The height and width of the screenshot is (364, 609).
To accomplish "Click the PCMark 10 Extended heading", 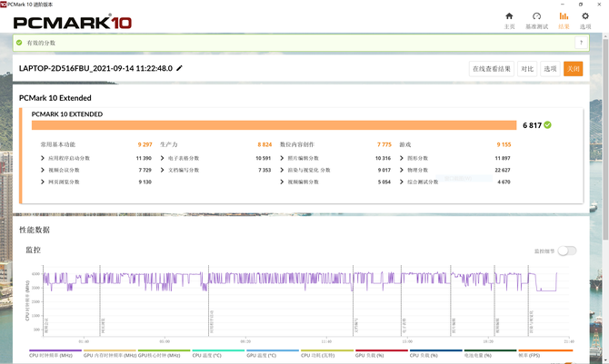I will 55,98.
